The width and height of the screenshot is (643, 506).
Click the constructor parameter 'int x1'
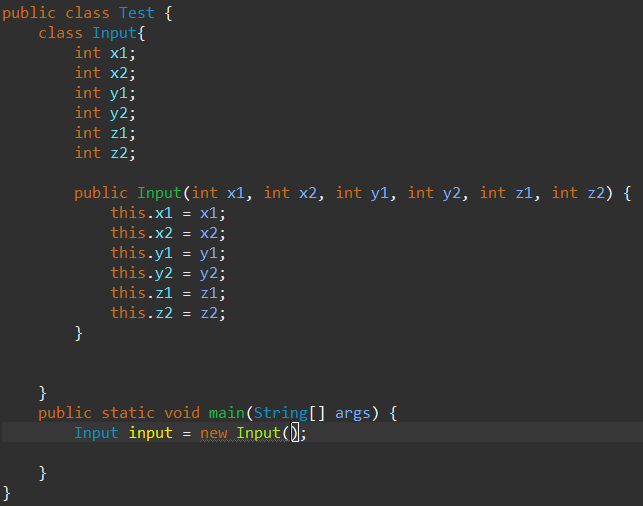[218, 193]
